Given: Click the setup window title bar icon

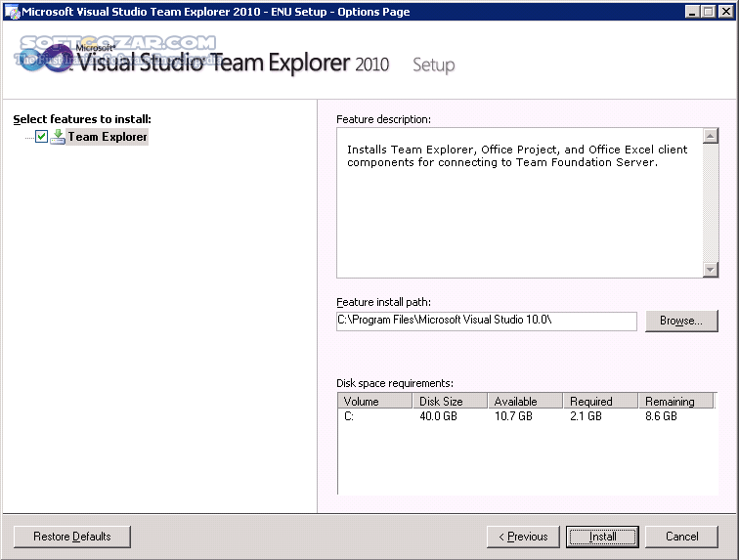Looking at the screenshot, I should point(12,12).
